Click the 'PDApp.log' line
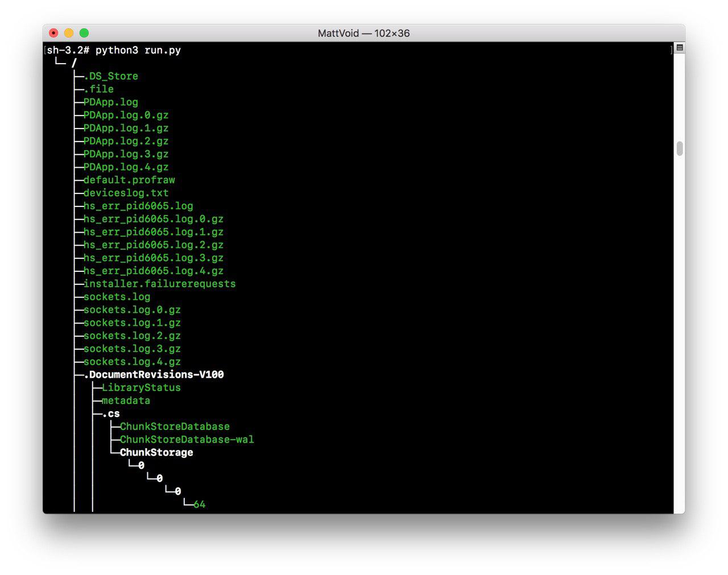Image resolution: width=728 pixels, height=575 pixels. [111, 102]
